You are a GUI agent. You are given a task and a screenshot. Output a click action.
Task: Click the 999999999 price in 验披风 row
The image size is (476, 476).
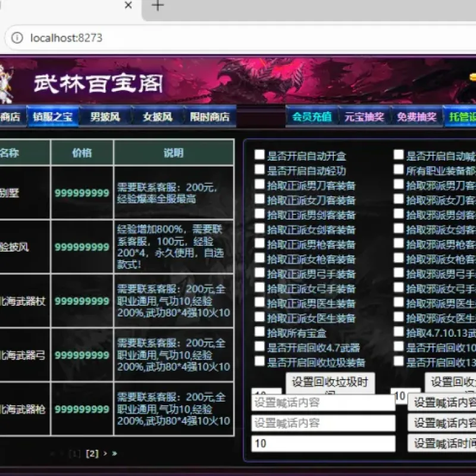tap(82, 247)
